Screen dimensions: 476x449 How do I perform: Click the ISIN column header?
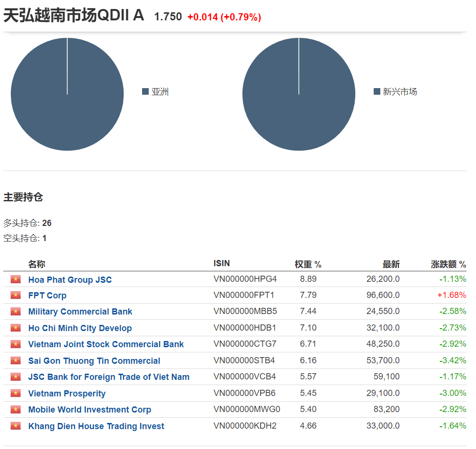222,263
